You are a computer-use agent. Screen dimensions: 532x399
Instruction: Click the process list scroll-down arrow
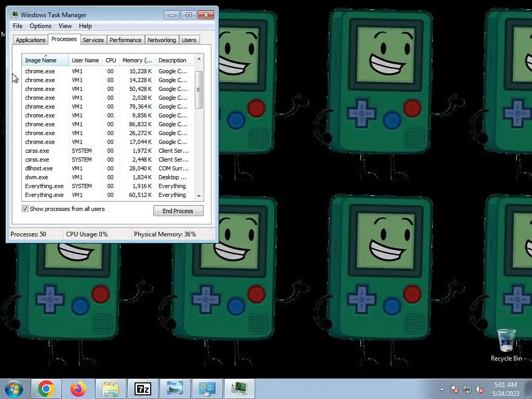(x=199, y=196)
